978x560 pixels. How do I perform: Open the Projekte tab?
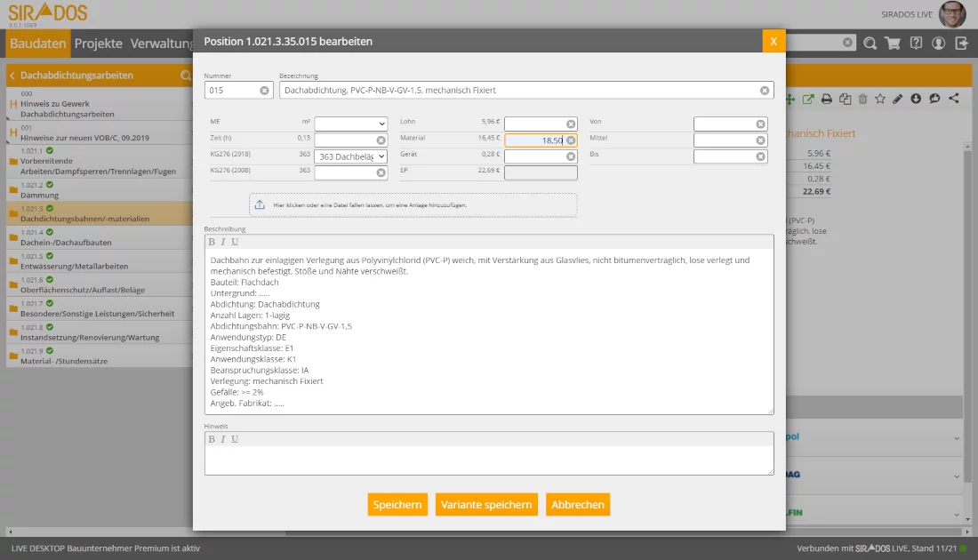[98, 44]
